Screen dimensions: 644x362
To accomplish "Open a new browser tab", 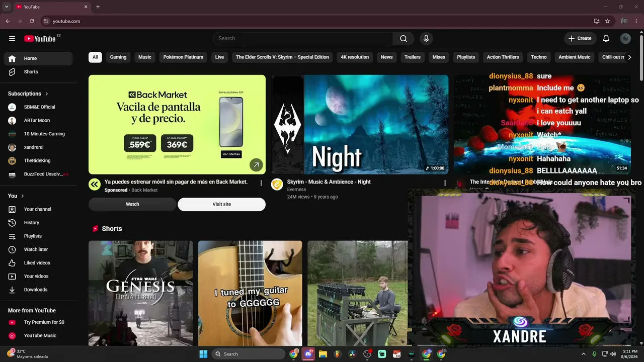I will pos(98,7).
